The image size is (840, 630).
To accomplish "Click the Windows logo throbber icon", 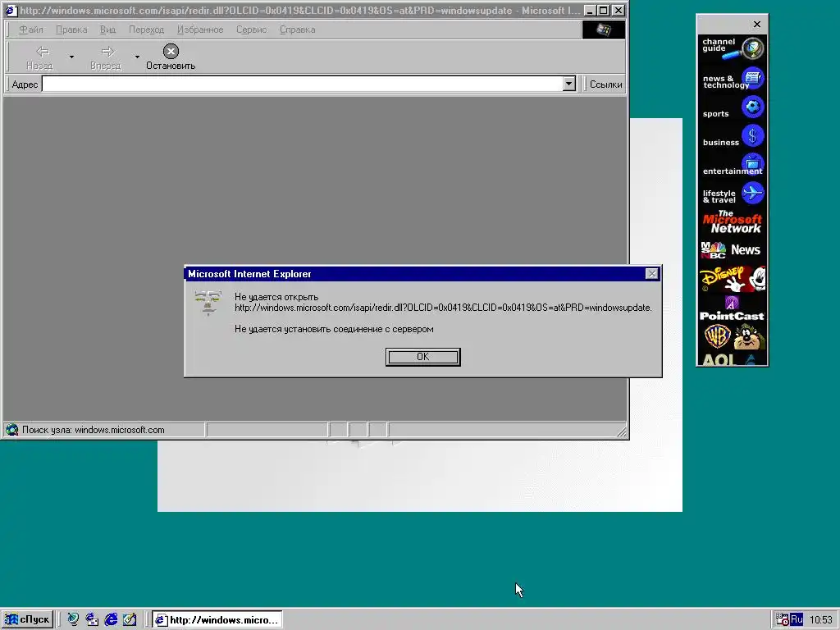I will tap(604, 30).
